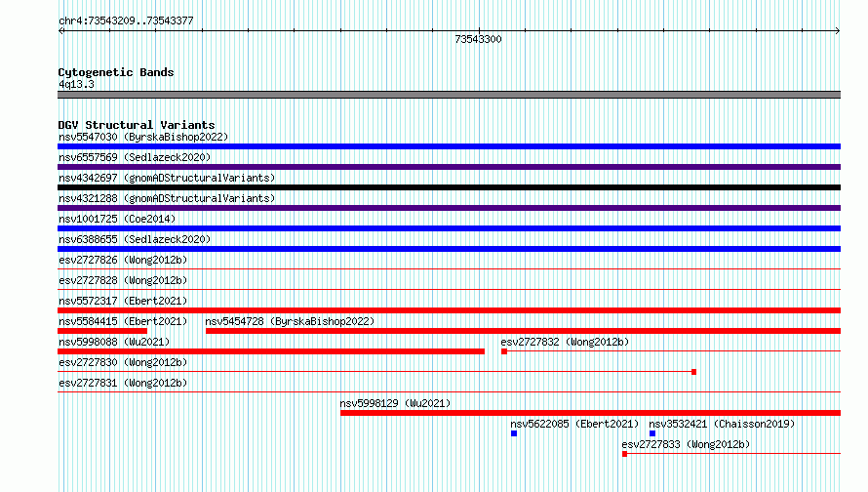Select the thin red esv2727828 line

point(449,290)
